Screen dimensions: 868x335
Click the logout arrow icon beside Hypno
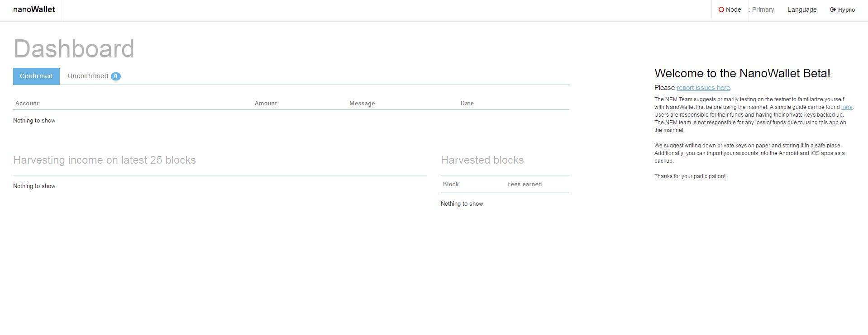(833, 9)
